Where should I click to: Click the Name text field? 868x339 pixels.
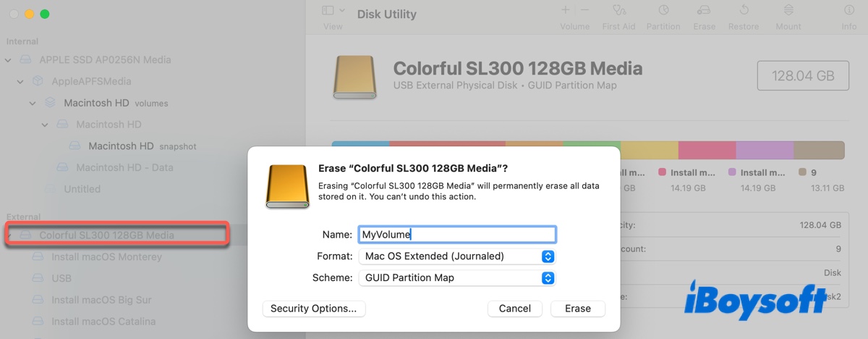coord(456,235)
